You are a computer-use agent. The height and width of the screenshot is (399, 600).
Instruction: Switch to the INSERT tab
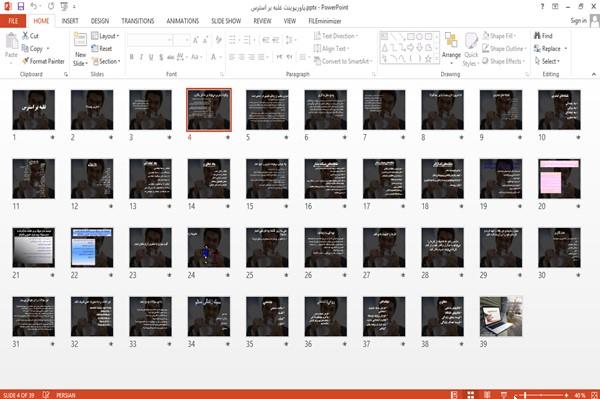coord(70,21)
